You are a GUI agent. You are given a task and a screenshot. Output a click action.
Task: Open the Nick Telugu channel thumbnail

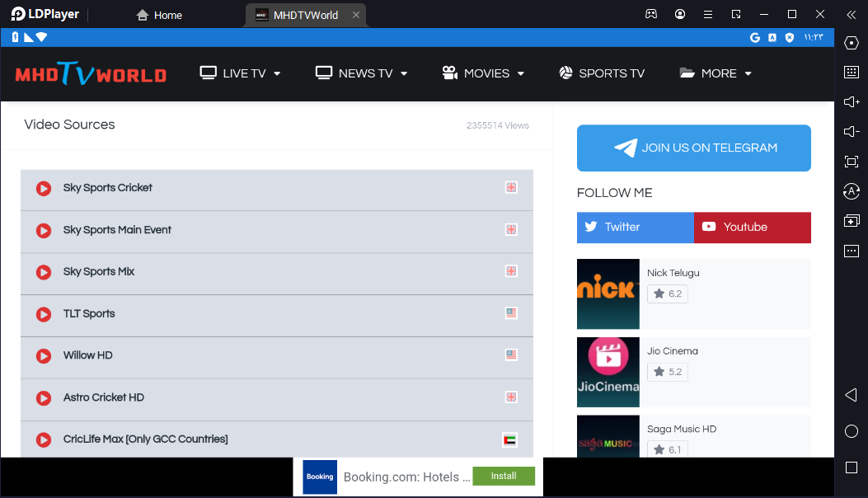(608, 294)
